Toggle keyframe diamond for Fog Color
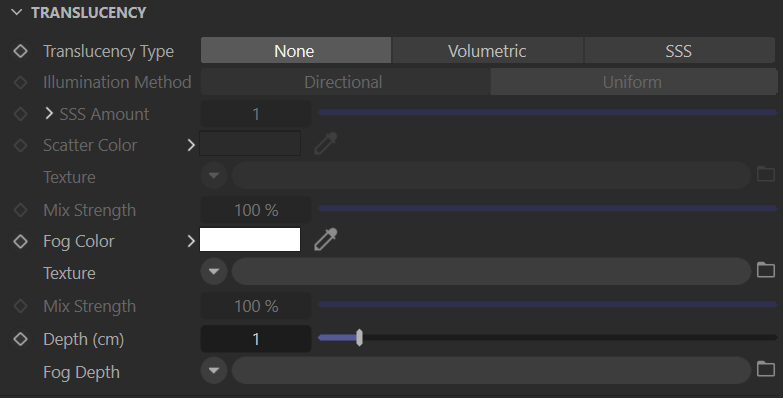This screenshot has height=398, width=783. click(x=20, y=241)
